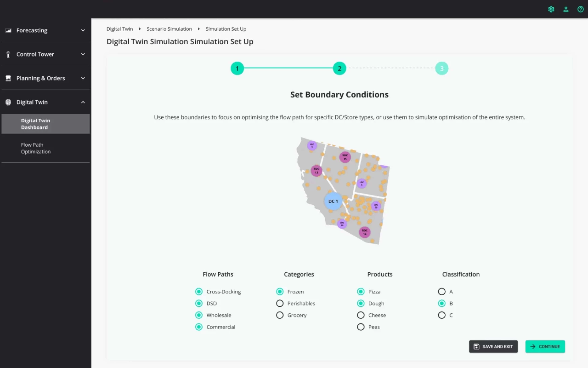588x368 pixels.
Task: Click the floppy disk icon on Save and Exit
Action: (476, 347)
